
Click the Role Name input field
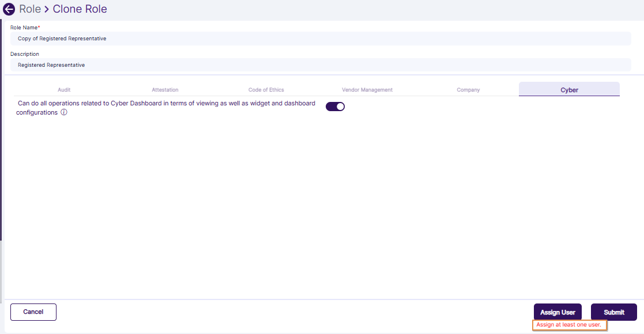tap(321, 38)
